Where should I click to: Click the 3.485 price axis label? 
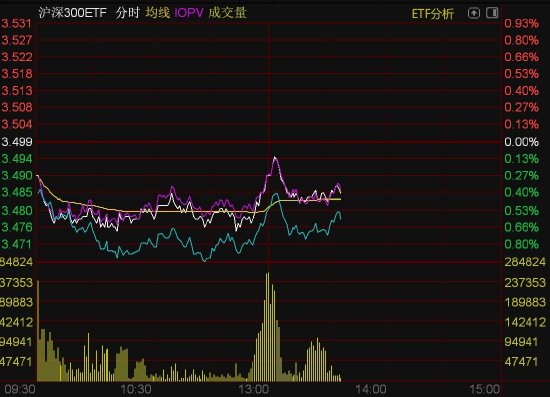(16, 192)
